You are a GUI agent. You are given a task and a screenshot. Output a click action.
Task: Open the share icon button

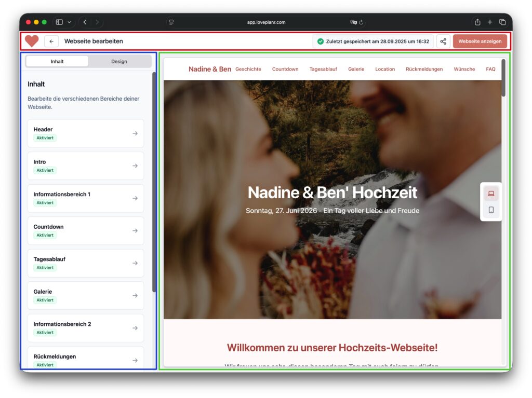click(x=443, y=42)
